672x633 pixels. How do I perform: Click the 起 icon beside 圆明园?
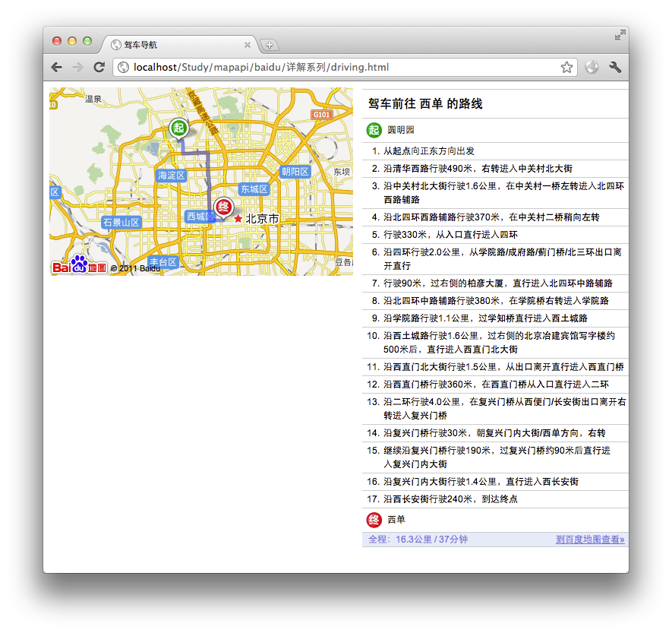pyautogui.click(x=372, y=131)
